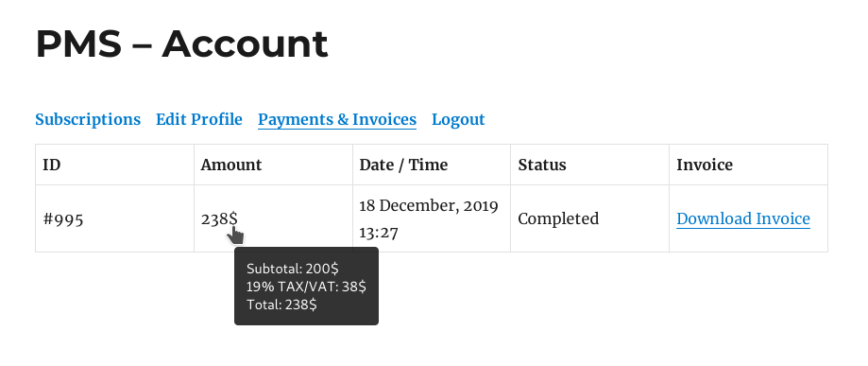Click the Amount column header
This screenshot has height=366, width=868.
(231, 166)
